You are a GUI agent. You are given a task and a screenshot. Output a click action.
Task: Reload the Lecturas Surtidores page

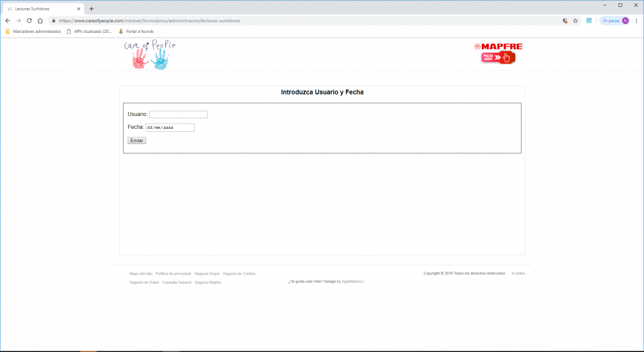(x=29, y=20)
